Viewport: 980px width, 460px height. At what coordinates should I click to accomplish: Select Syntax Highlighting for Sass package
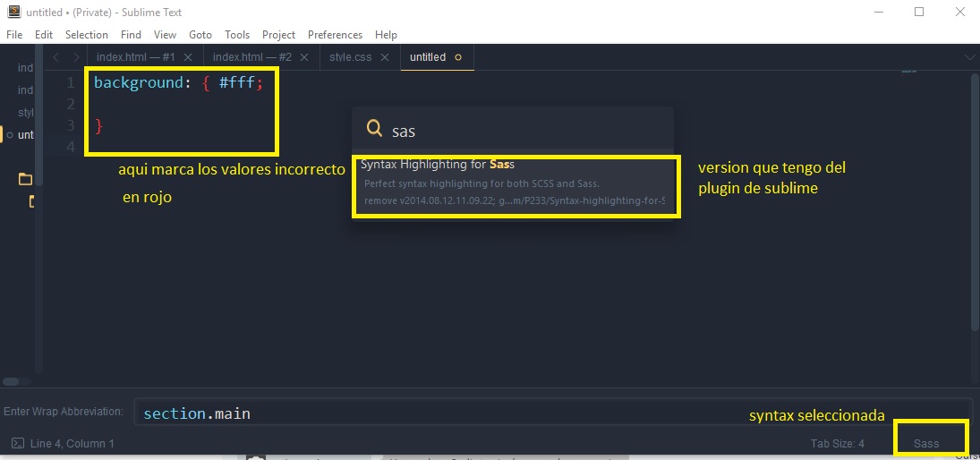click(513, 183)
